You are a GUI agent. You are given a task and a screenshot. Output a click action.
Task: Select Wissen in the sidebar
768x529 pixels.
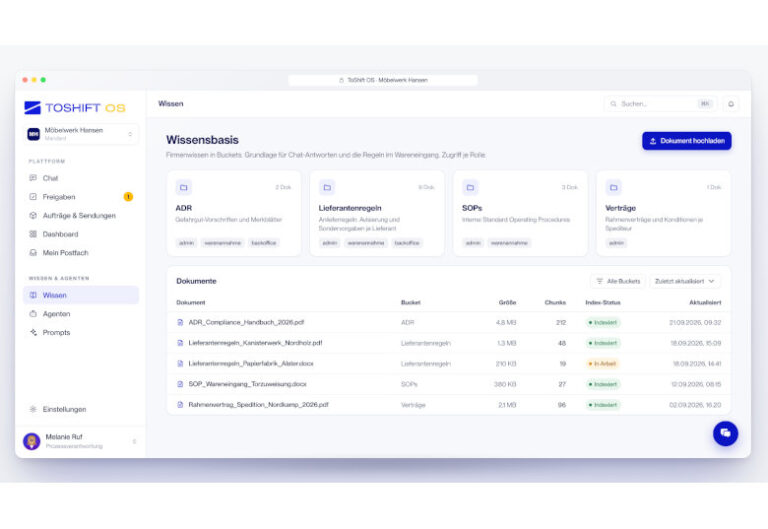point(81,295)
